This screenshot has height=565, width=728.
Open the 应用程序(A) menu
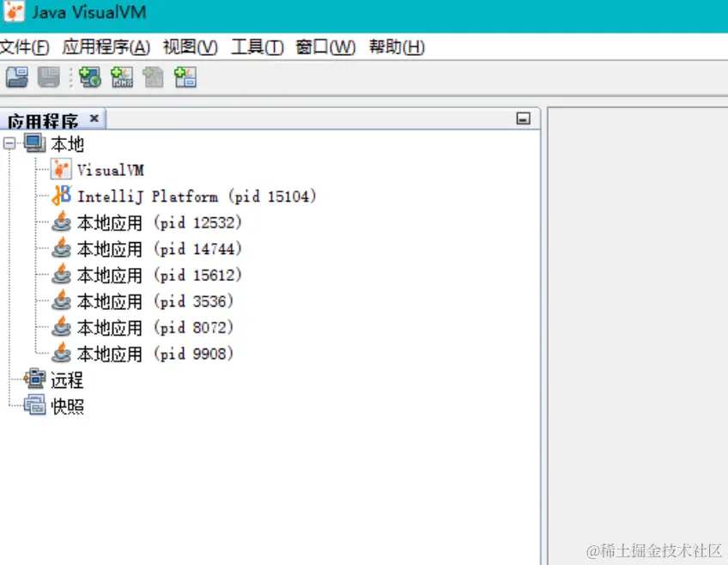click(x=106, y=47)
